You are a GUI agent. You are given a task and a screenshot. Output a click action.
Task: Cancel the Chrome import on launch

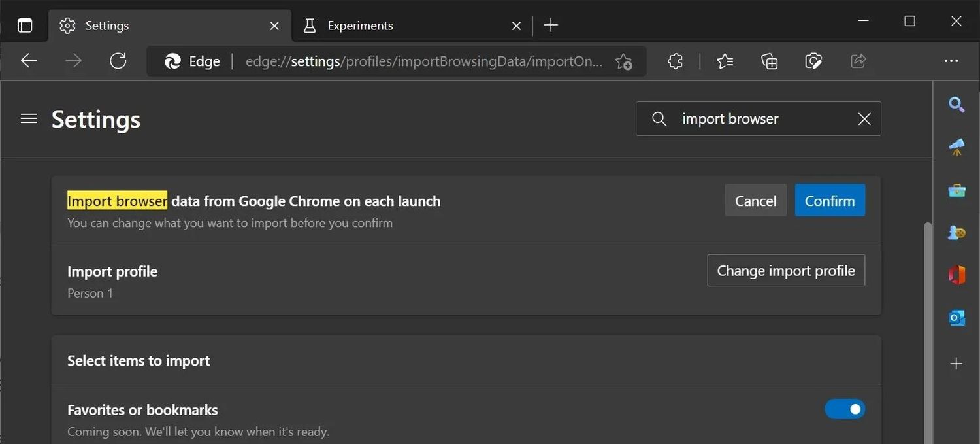(755, 201)
